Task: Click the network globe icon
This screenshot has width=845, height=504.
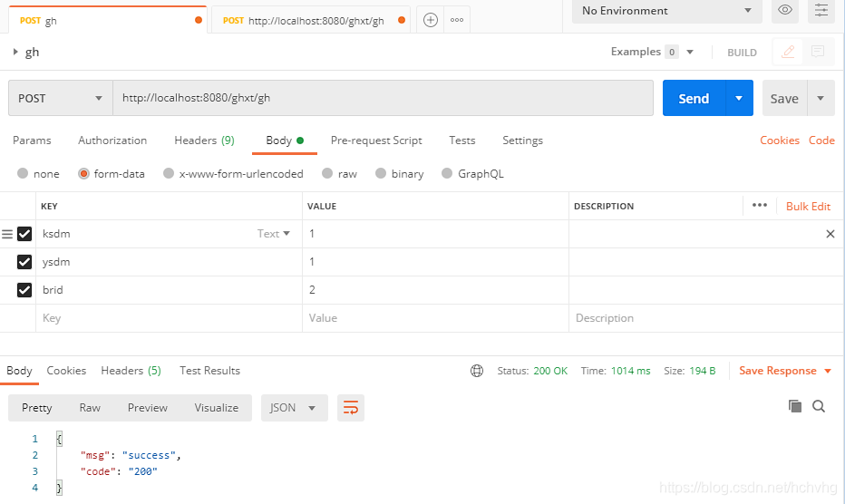Action: [477, 371]
